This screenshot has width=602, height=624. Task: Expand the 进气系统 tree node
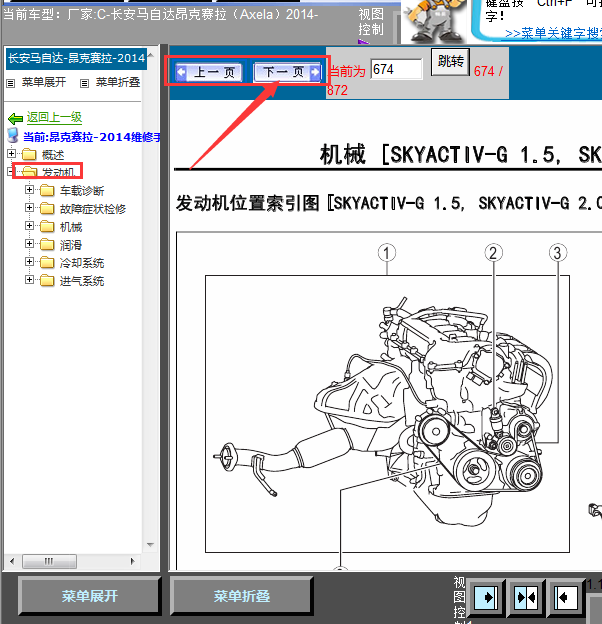click(29, 279)
